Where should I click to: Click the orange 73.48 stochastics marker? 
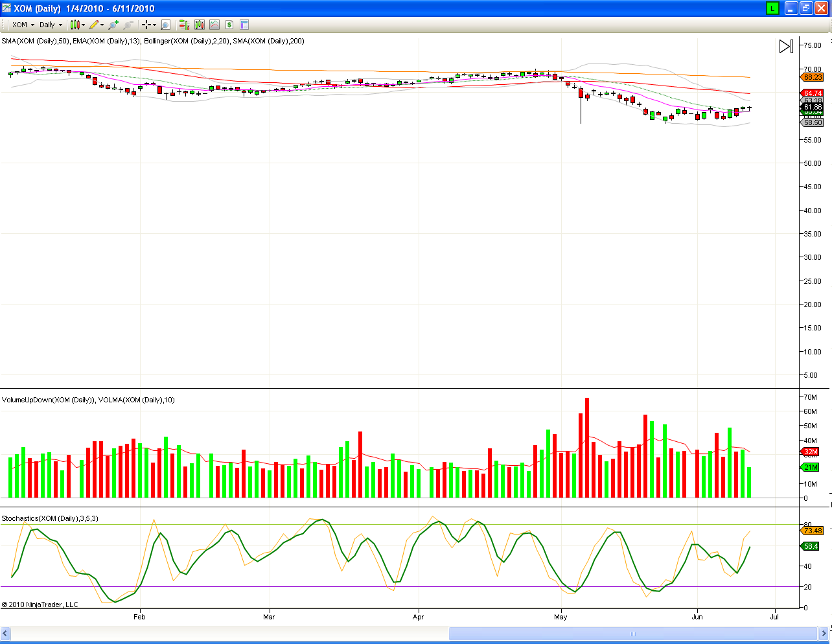[813, 531]
